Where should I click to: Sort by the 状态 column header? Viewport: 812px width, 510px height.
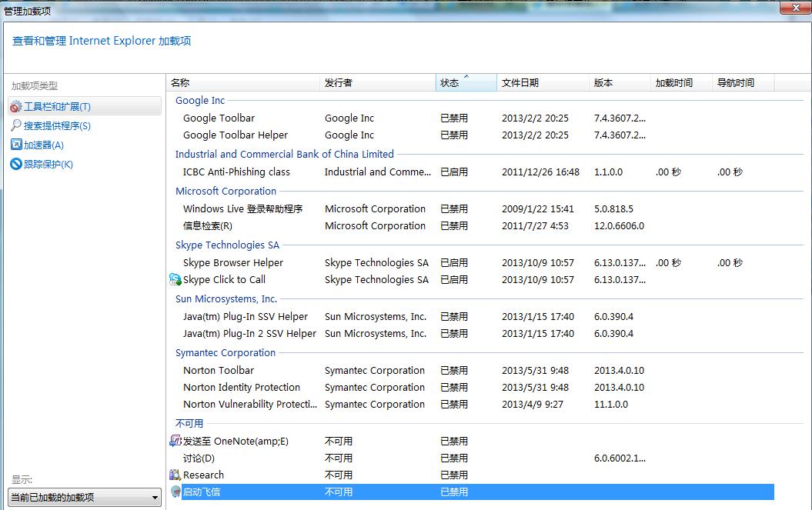(466, 83)
